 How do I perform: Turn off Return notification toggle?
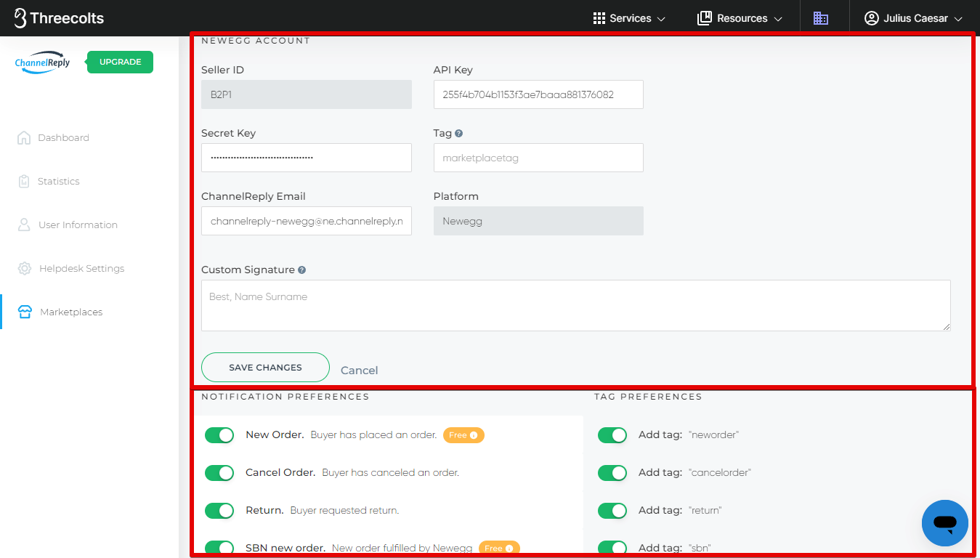(219, 511)
